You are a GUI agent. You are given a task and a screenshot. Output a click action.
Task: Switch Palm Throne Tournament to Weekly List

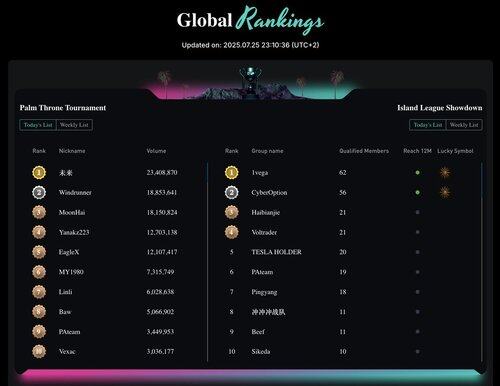(74, 125)
